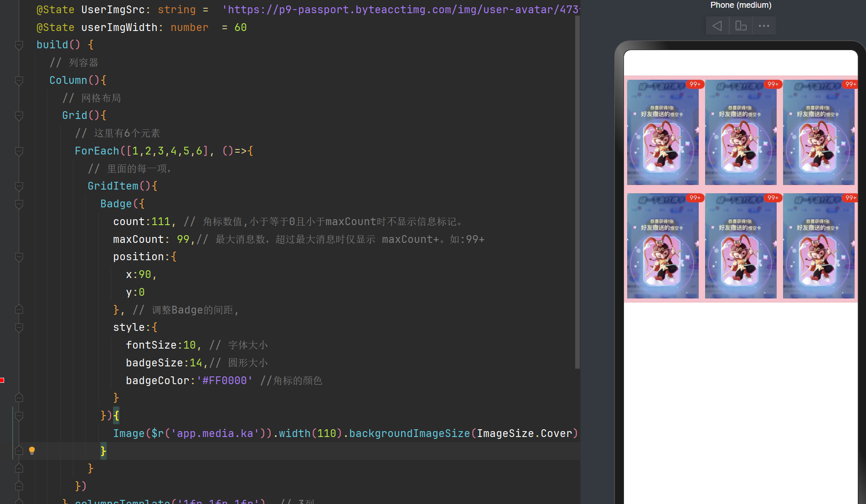Click the 'ImageSize.Cover' argument
Screen dimensions: 866x504
(x=525, y=433)
